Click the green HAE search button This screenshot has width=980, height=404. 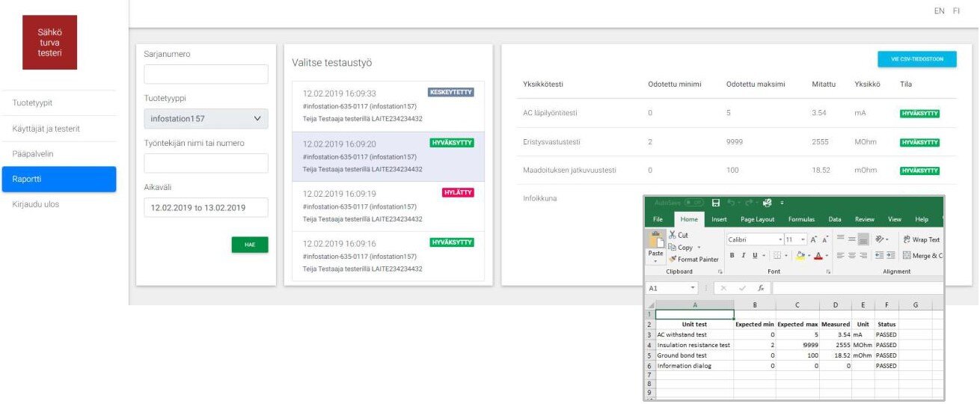tap(250, 244)
